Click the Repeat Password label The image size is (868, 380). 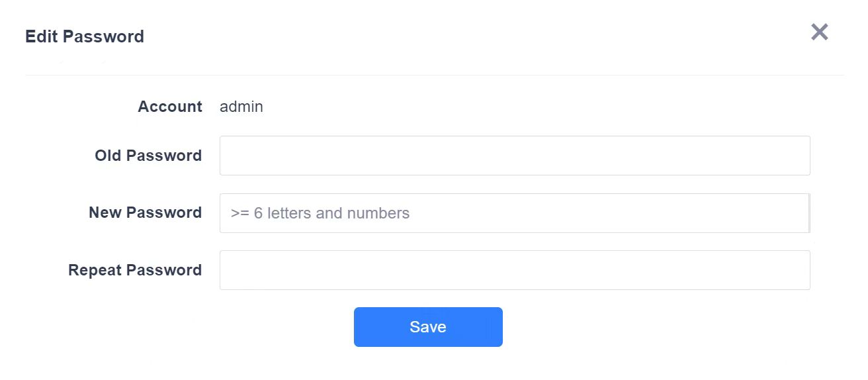click(135, 270)
